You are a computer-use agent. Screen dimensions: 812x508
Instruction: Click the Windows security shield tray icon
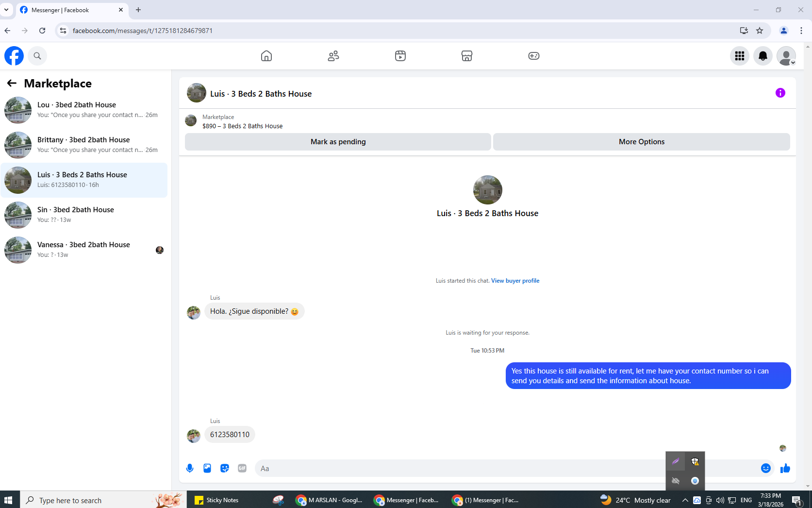pos(695,461)
